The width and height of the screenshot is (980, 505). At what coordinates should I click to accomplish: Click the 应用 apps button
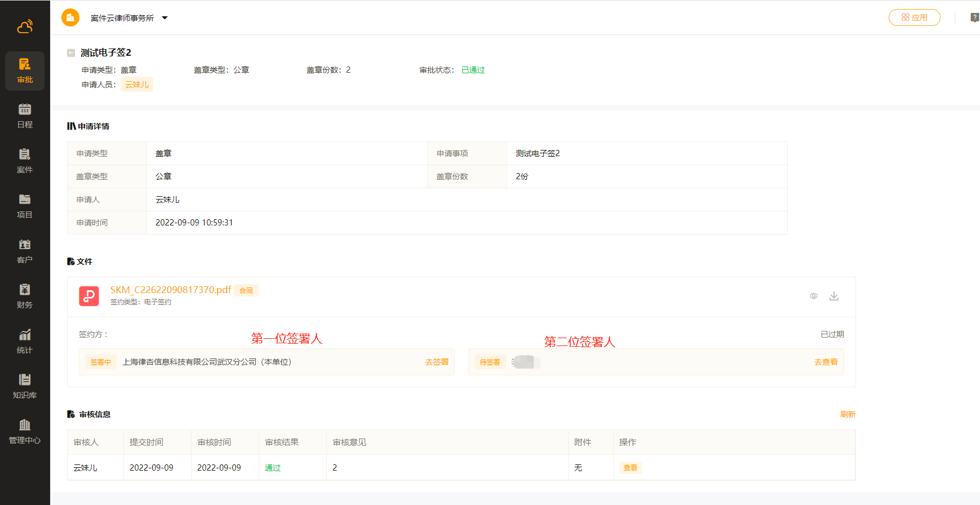click(x=914, y=17)
